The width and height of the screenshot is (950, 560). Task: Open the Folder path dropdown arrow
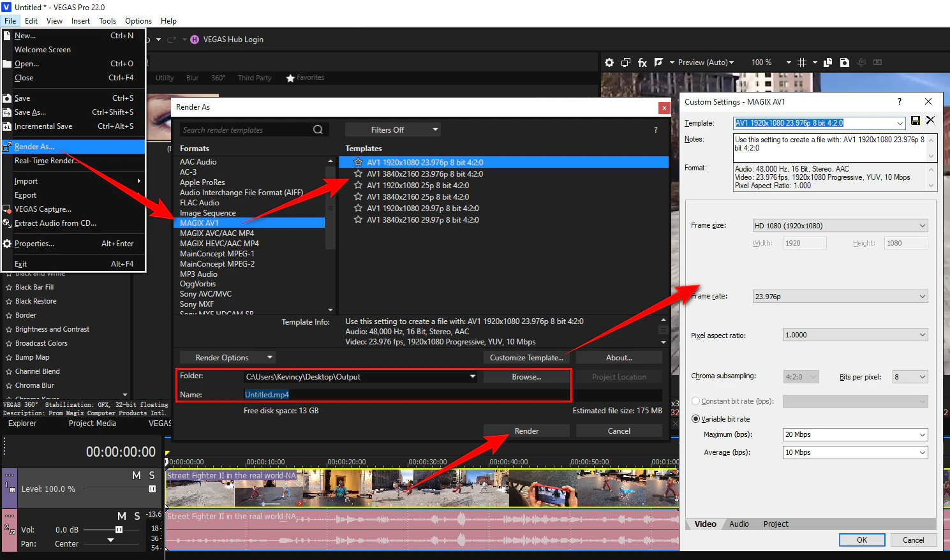pyautogui.click(x=473, y=376)
